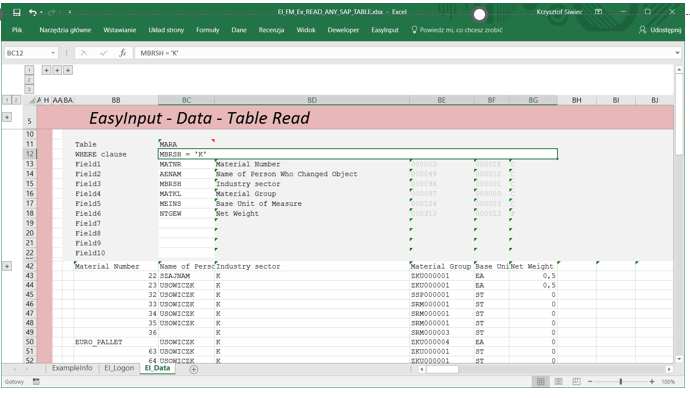
Task: Select column header BB
Action: pyautogui.click(x=116, y=100)
